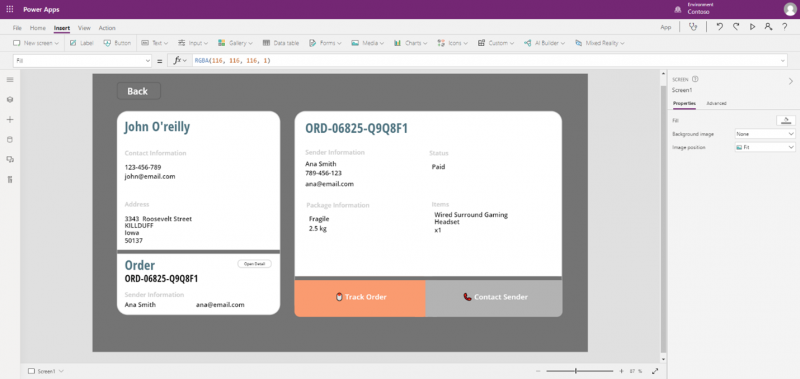Viewport: 800px width, 379px height.
Task: Redo the last action
Action: click(x=736, y=28)
